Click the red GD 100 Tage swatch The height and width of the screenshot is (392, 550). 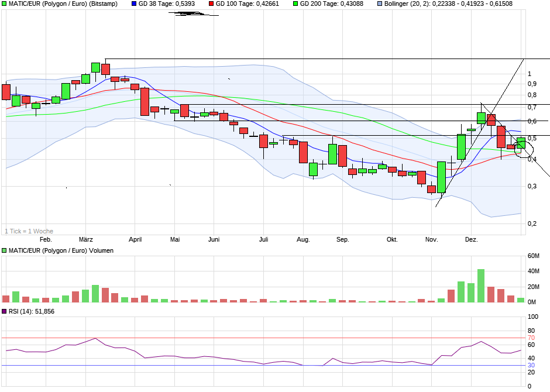tap(211, 4)
